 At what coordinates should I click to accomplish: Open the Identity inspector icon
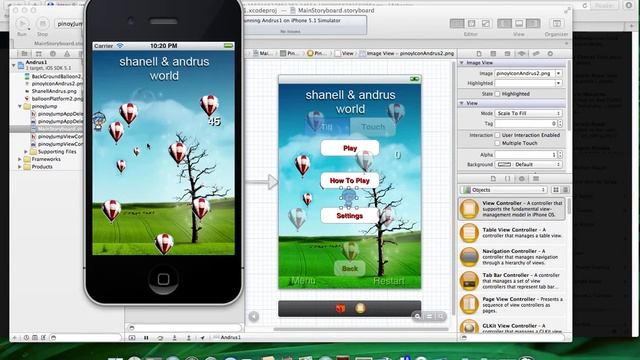[507, 53]
